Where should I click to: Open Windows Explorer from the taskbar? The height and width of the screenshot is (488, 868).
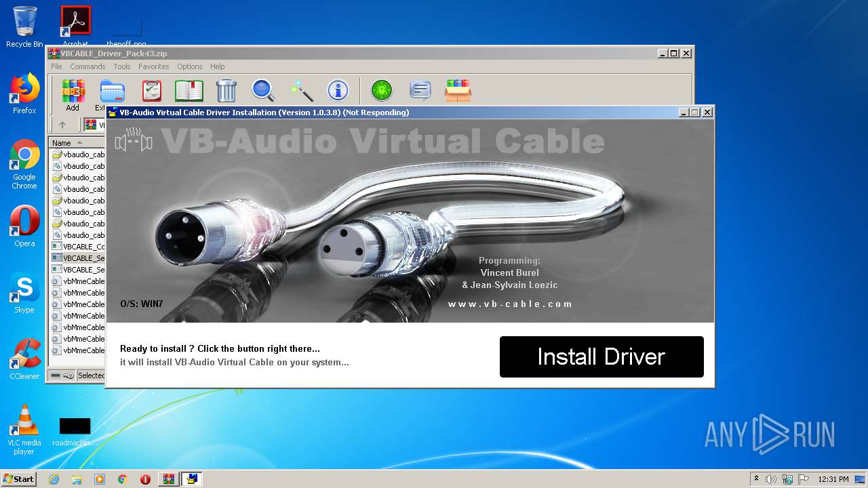click(x=77, y=479)
